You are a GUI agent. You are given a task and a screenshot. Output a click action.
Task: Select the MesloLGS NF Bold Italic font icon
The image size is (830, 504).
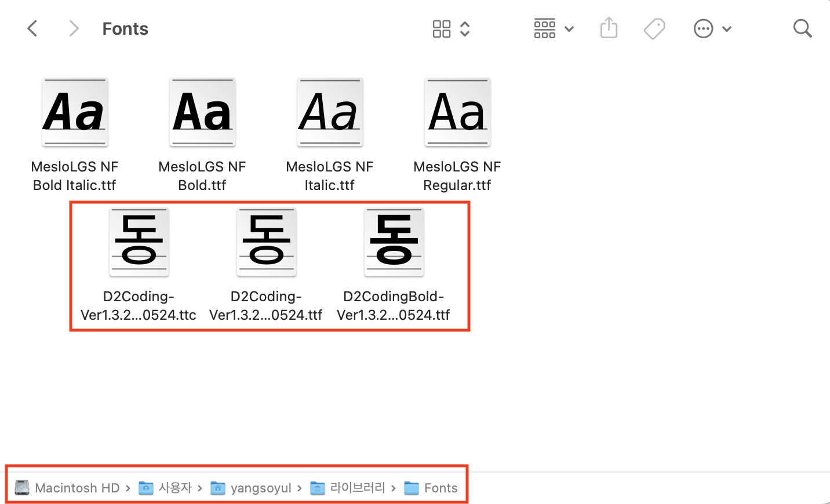[75, 112]
